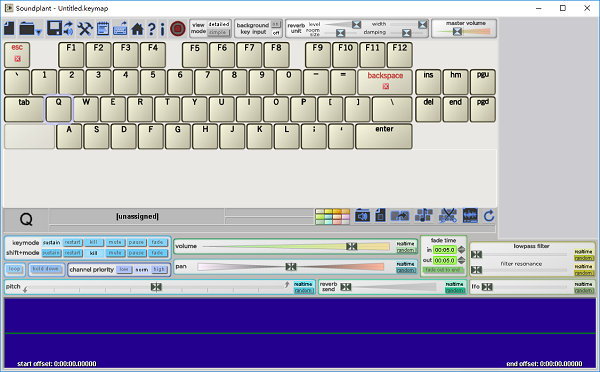Screen dimensions: 600x372
Task: Adjust the reverb level slider handle
Action: (x=356, y=25)
